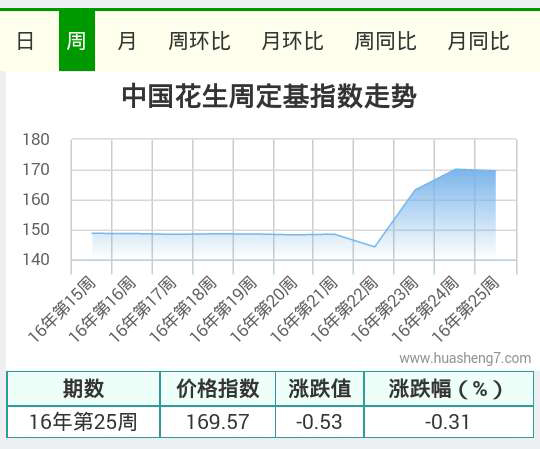Open the 月环比 tab

292,41
